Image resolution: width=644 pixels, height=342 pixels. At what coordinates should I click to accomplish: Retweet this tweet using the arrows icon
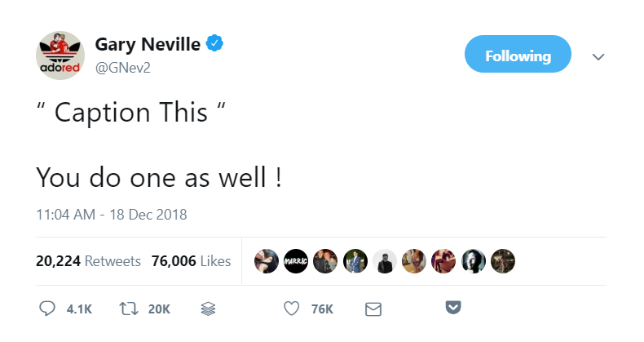(x=127, y=309)
